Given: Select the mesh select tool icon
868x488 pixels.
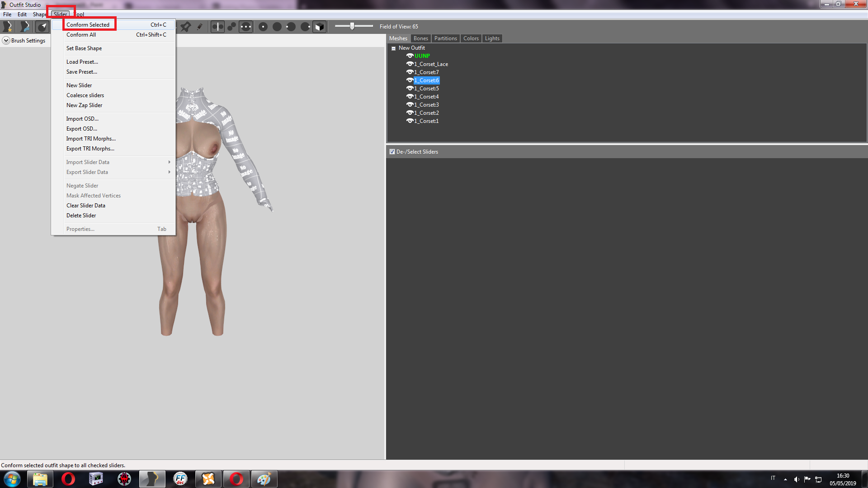Looking at the screenshot, I should pos(42,27).
